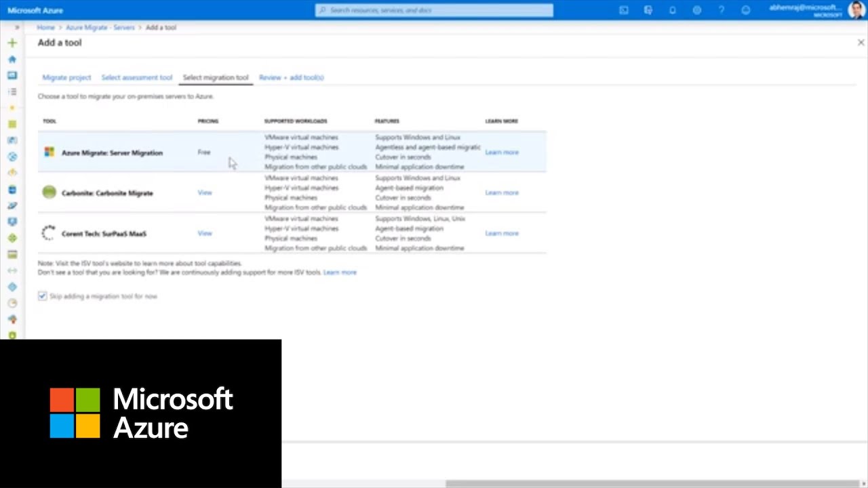Close the Add a tool blade
The height and width of the screenshot is (488, 868).
click(861, 43)
